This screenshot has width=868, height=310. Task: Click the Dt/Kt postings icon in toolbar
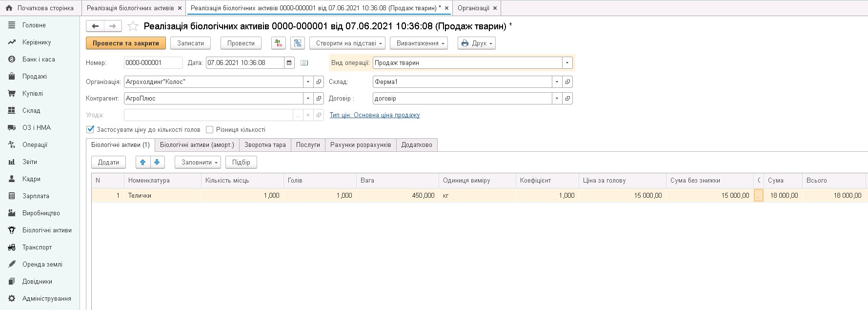tap(279, 43)
